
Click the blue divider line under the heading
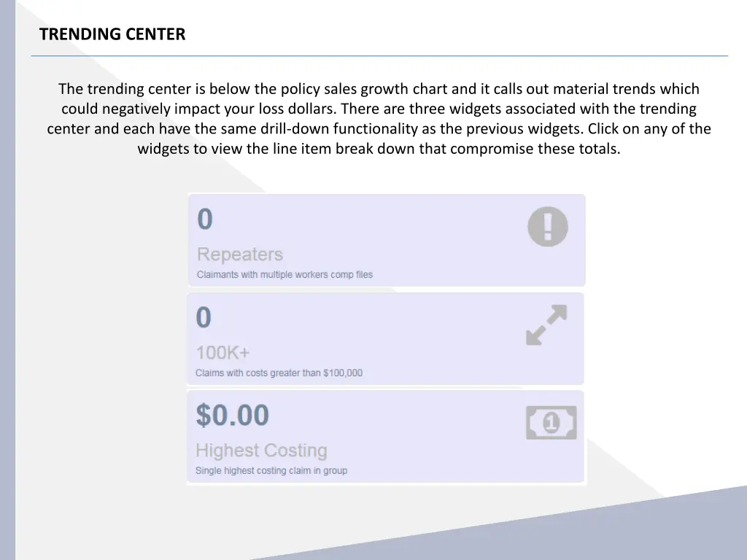coord(379,55)
